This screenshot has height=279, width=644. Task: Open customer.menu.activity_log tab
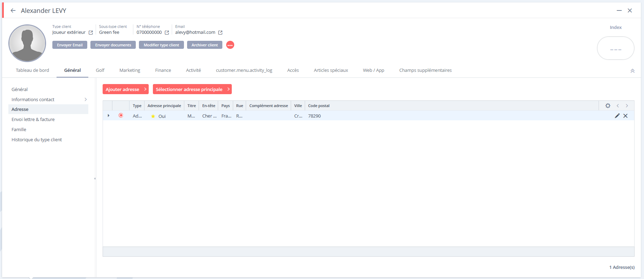[x=244, y=70]
